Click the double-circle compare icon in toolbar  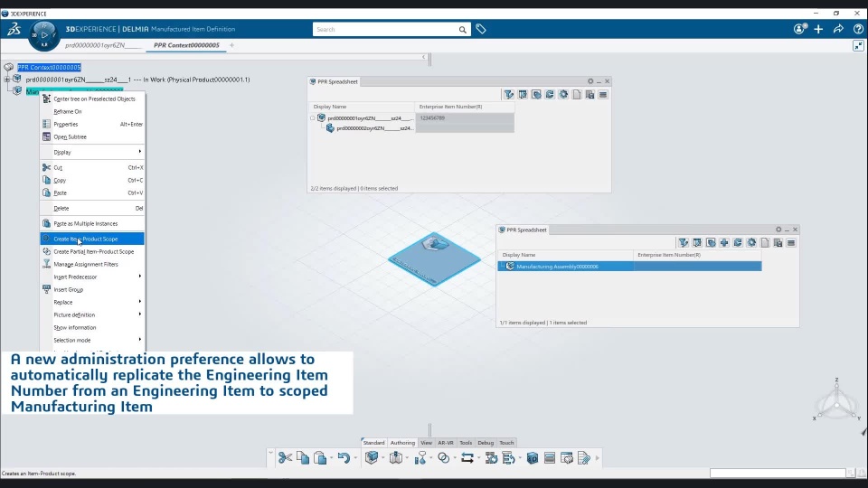pos(443,457)
